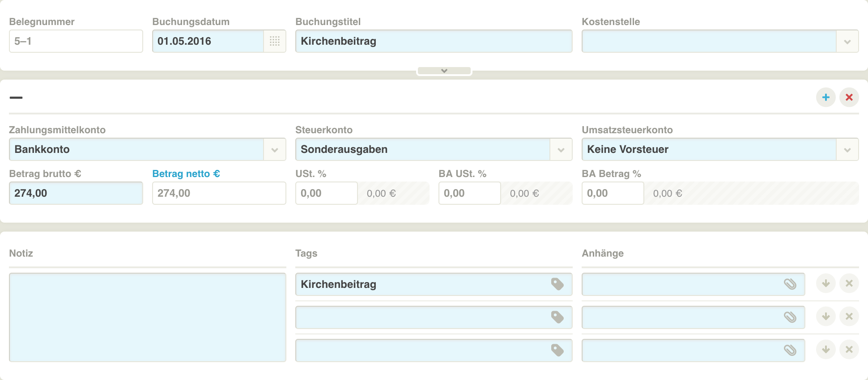Open the Zahlungsmittelkonto Bankkonto dropdown
This screenshot has height=380, width=868.
coord(274,150)
